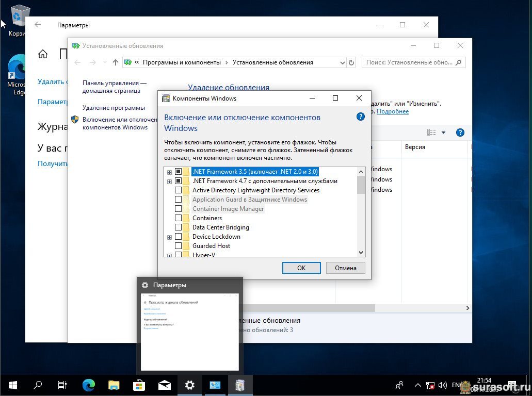532x396 pixels.
Task: Click the Параметры window preview thumbnail
Action: coord(190,332)
